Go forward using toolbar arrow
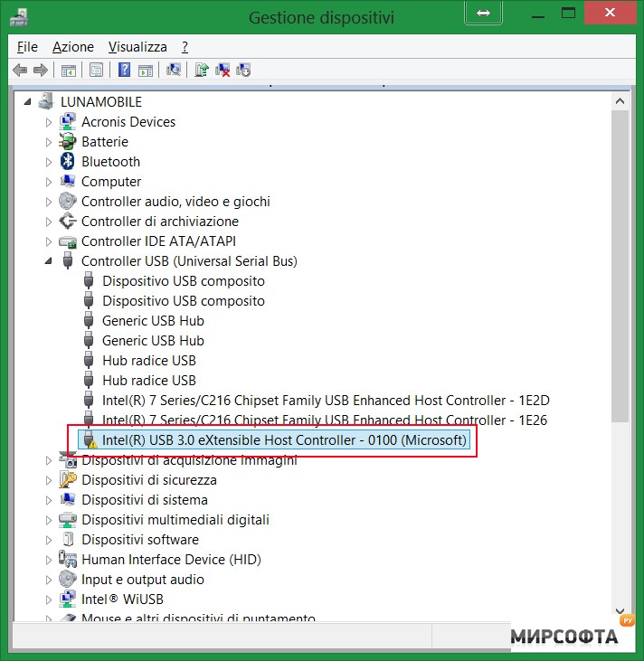 (x=41, y=70)
